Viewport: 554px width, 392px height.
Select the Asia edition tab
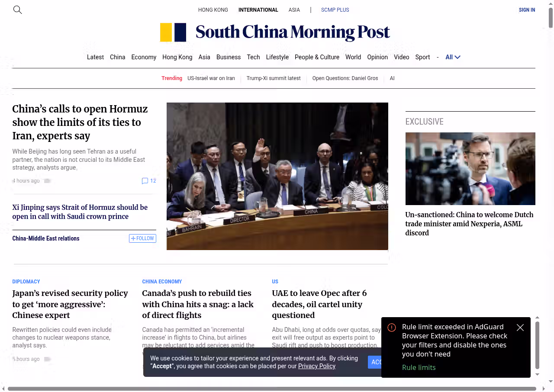[x=294, y=10]
